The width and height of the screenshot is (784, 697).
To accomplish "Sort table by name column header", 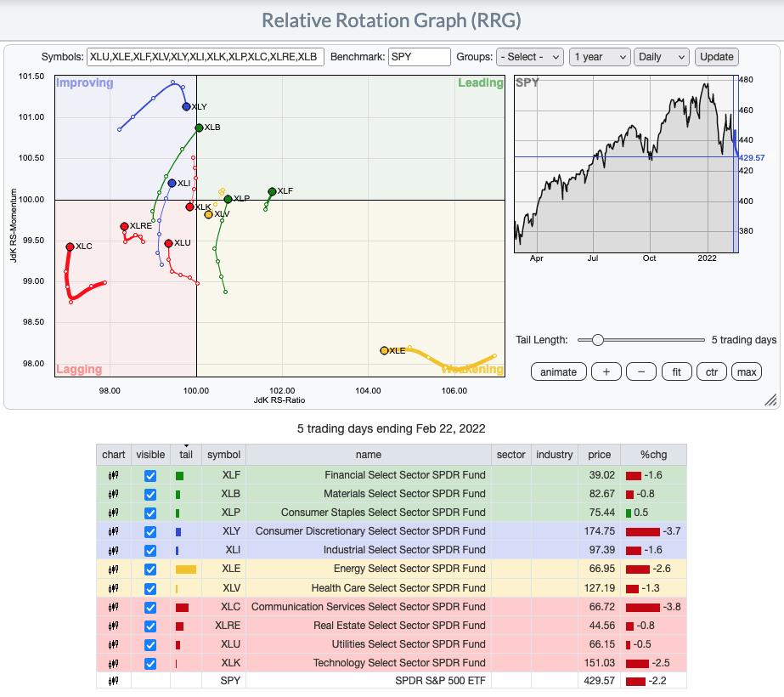I will click(369, 455).
